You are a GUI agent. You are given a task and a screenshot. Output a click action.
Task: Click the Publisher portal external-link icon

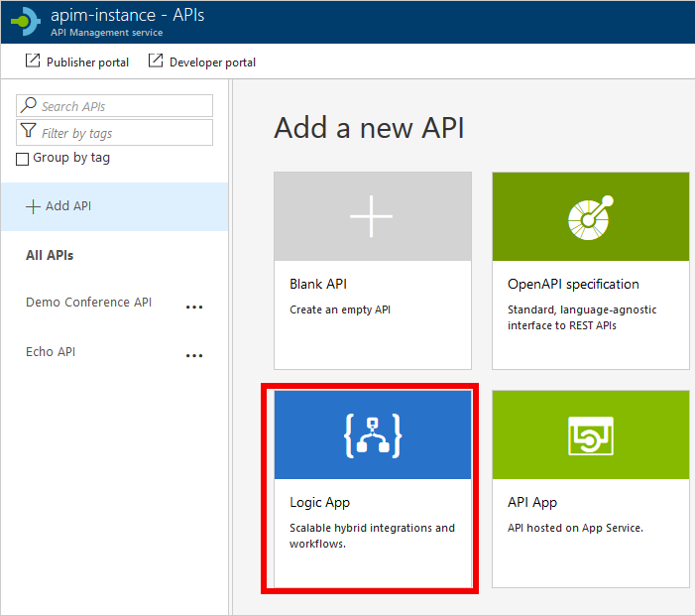pos(33,61)
